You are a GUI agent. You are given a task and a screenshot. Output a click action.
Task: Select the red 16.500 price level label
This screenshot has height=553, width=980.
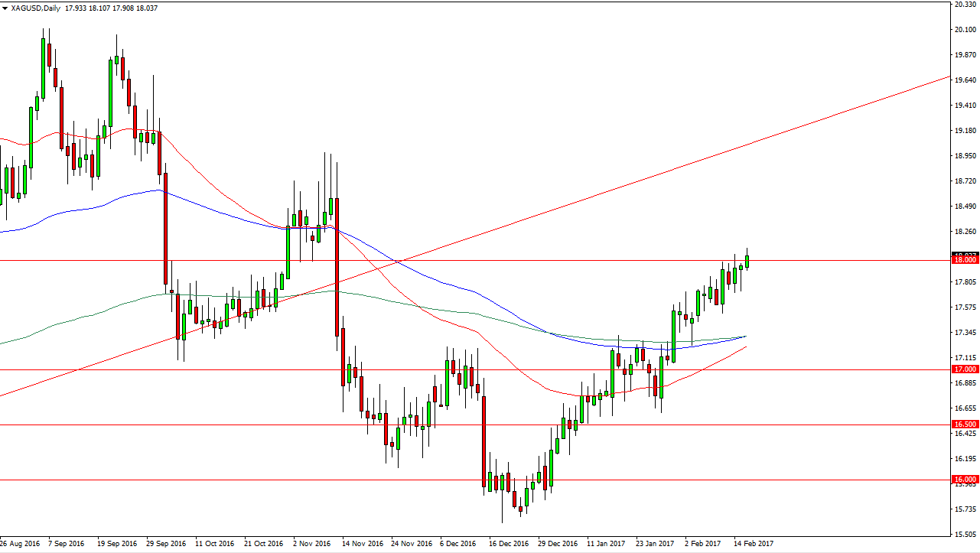[x=965, y=425]
